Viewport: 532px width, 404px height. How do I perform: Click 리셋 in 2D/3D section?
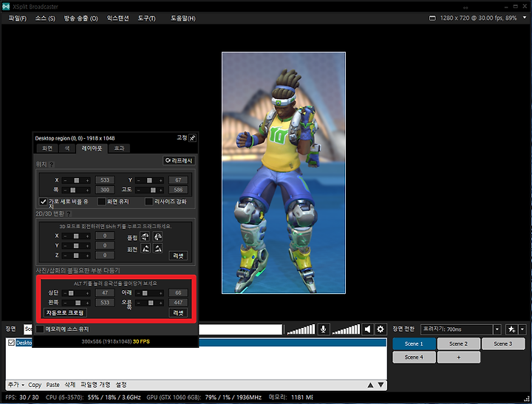(x=178, y=256)
